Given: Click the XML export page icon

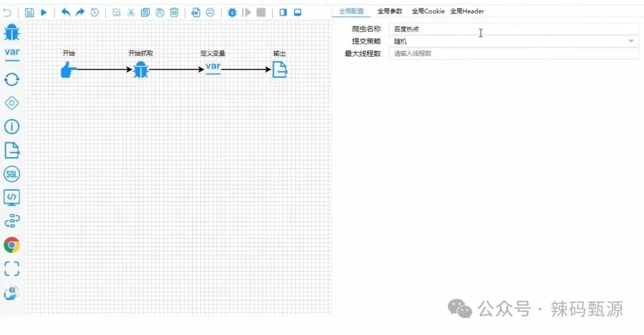Looking at the screenshot, I should click(x=196, y=13).
